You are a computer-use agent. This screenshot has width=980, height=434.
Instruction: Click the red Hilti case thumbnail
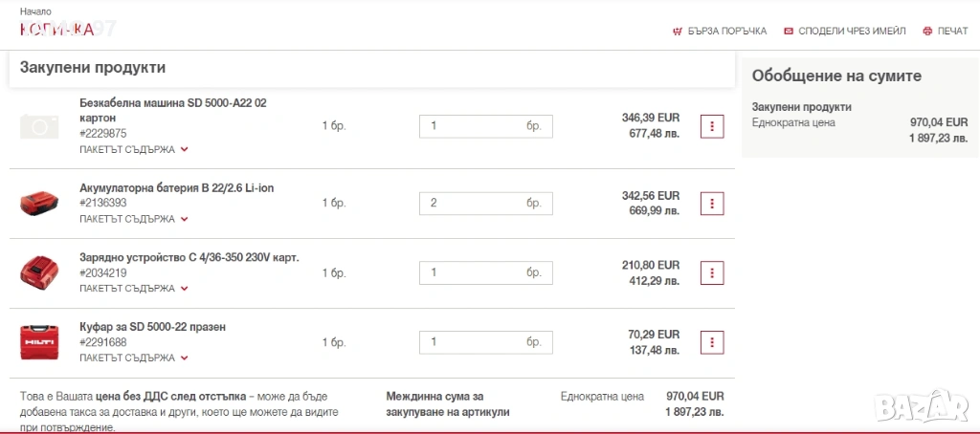click(40, 341)
